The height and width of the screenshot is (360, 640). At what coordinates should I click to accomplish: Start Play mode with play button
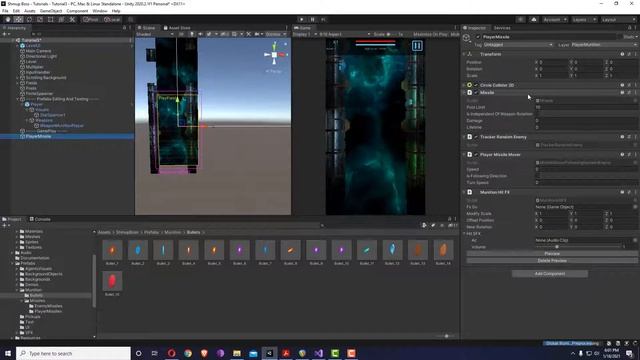click(x=302, y=19)
